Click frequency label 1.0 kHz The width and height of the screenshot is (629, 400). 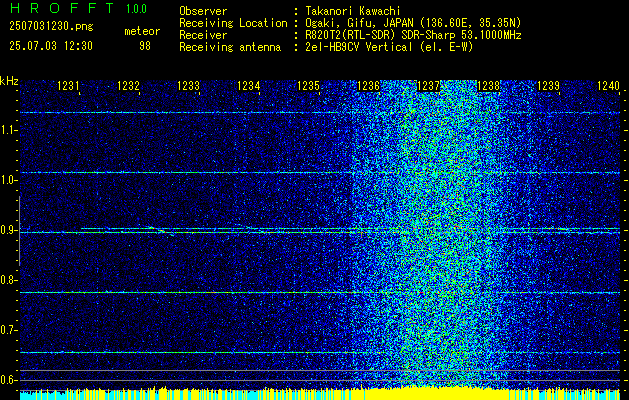(x=8, y=181)
